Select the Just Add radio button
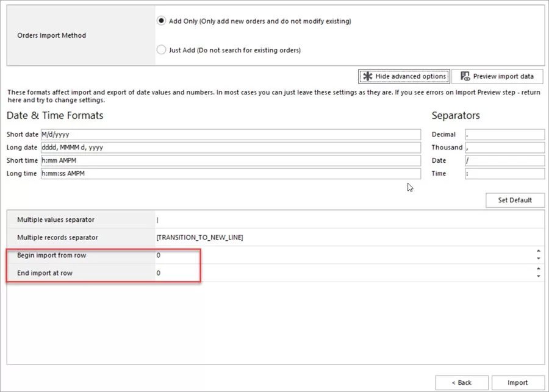The width and height of the screenshot is (549, 392). click(x=160, y=49)
